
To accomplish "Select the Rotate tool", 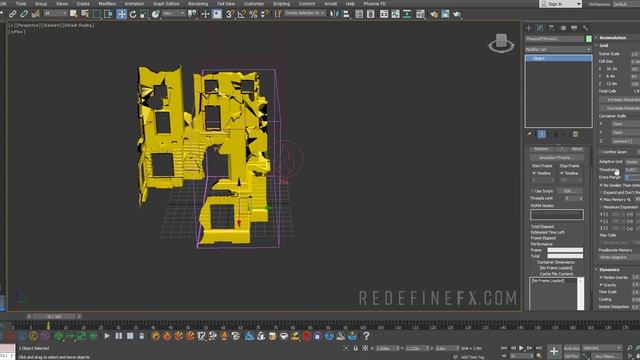I will (133, 14).
